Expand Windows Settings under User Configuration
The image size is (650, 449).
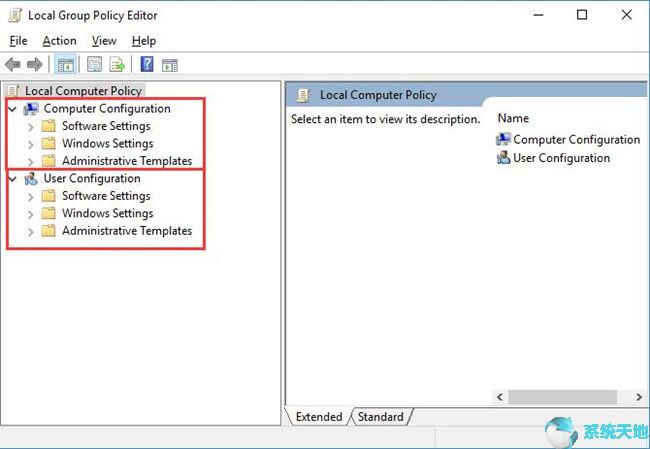pyautogui.click(x=30, y=214)
